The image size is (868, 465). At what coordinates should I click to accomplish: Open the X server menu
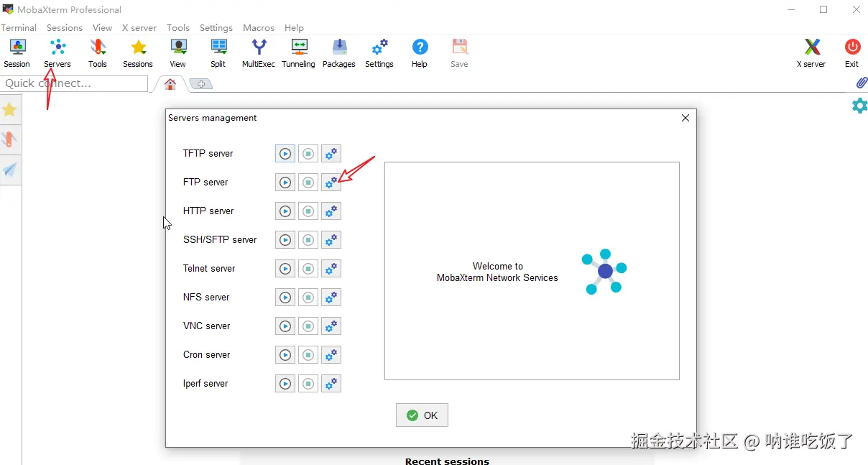(x=139, y=27)
